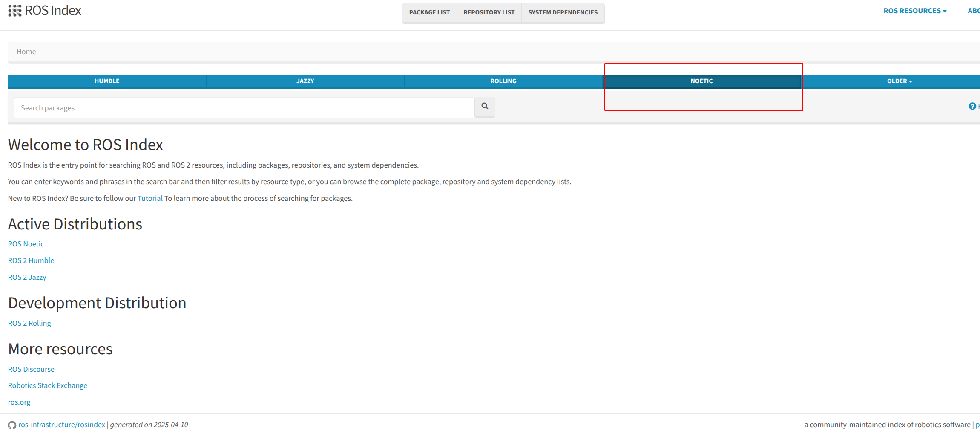Open the ros-infrastructure/rosindex footer link
This screenshot has width=980, height=431.
tap(62, 425)
